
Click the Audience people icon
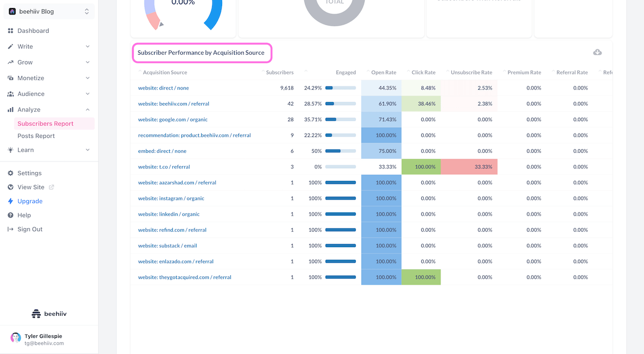(x=11, y=94)
